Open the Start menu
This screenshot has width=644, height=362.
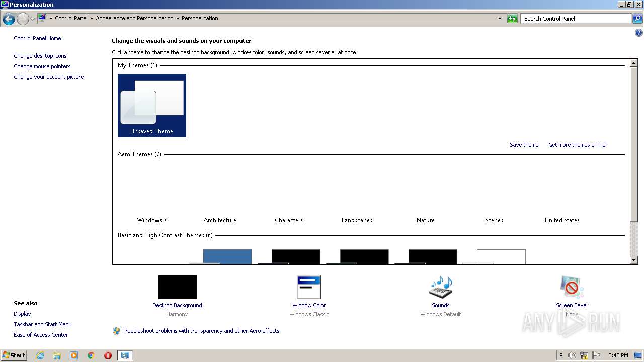coord(14,355)
